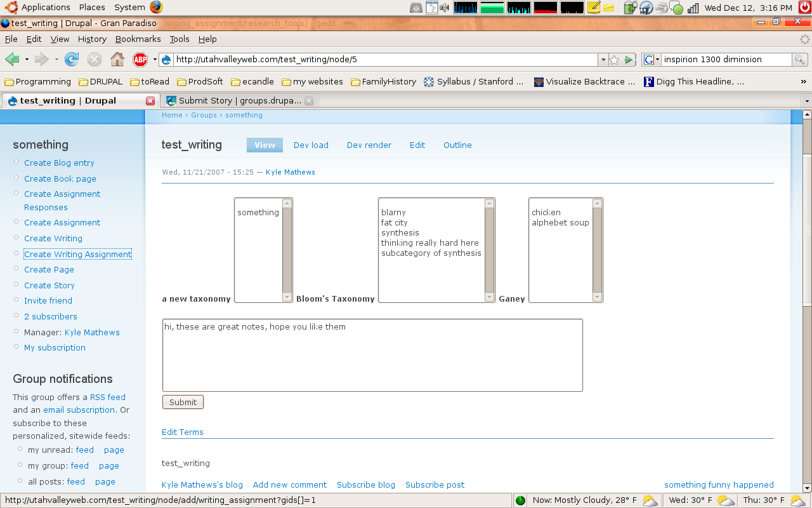Select 'synthesis' in Bloom's Taxonomy list

(400, 233)
